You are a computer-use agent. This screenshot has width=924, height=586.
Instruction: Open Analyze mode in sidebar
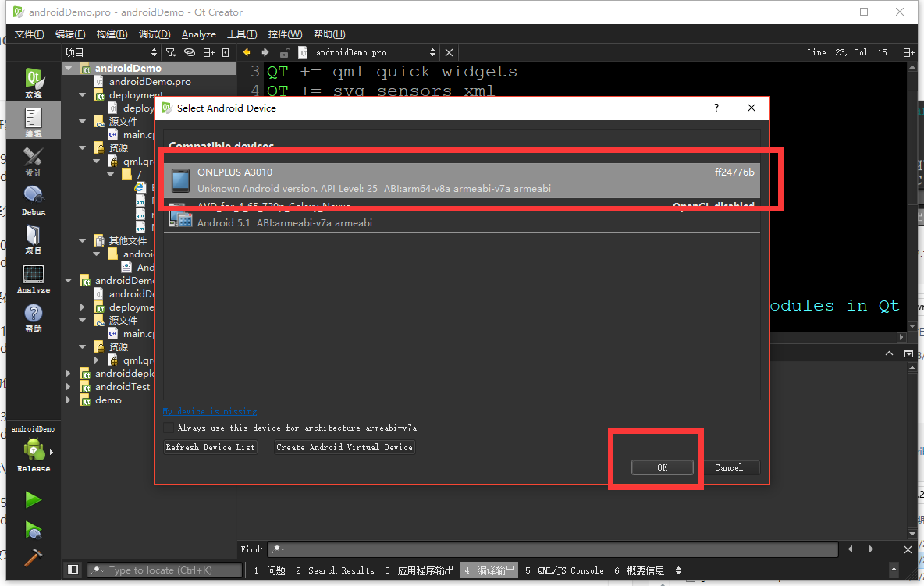click(x=34, y=279)
